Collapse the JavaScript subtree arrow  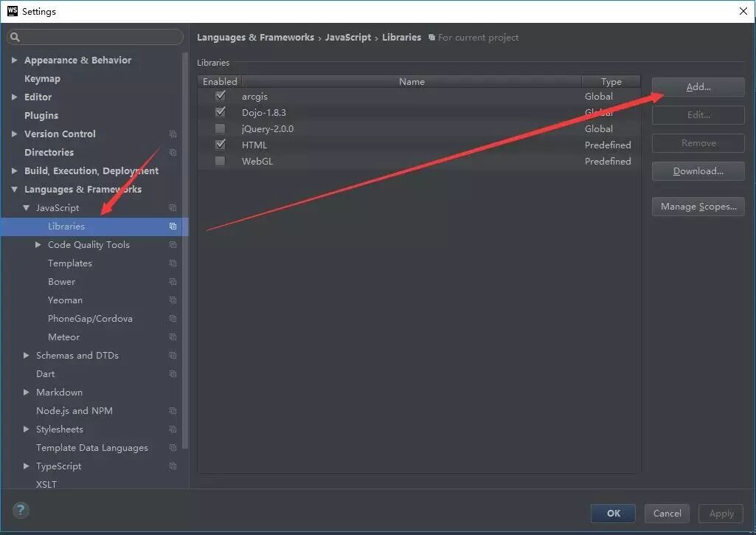coord(26,208)
